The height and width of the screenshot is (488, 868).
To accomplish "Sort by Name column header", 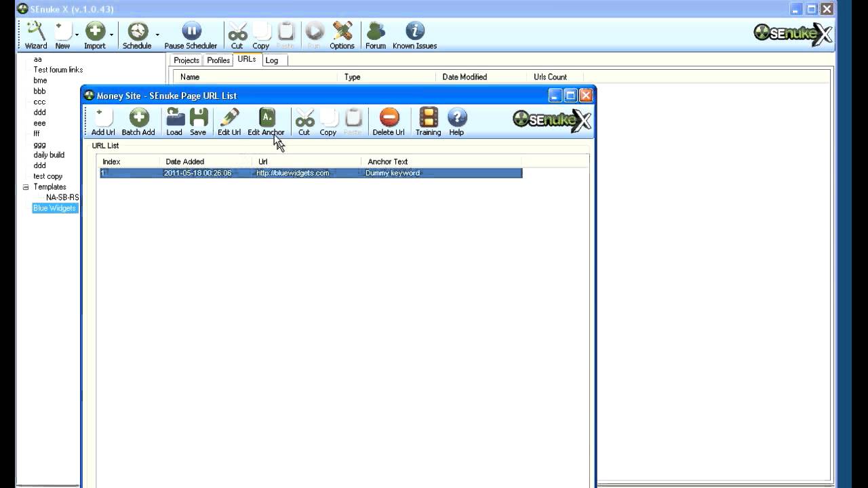I will click(x=255, y=77).
